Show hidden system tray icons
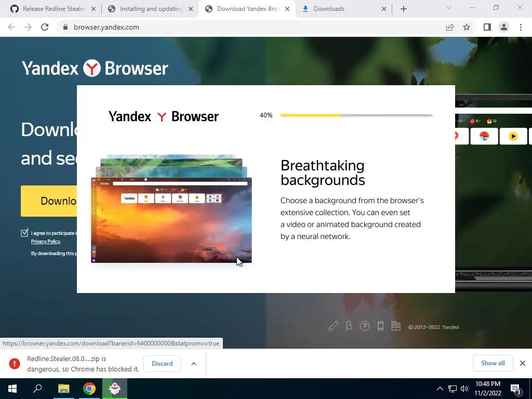The width and height of the screenshot is (532, 399). coord(440,389)
